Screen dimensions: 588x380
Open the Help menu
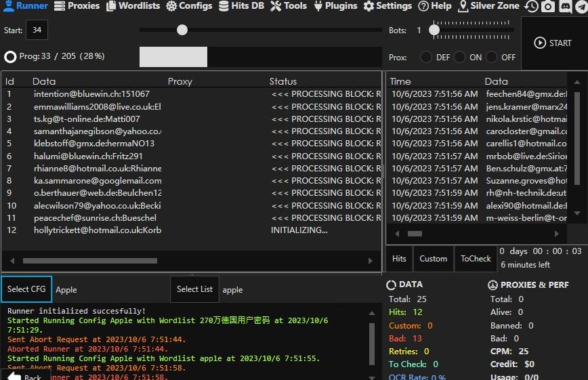click(x=434, y=6)
